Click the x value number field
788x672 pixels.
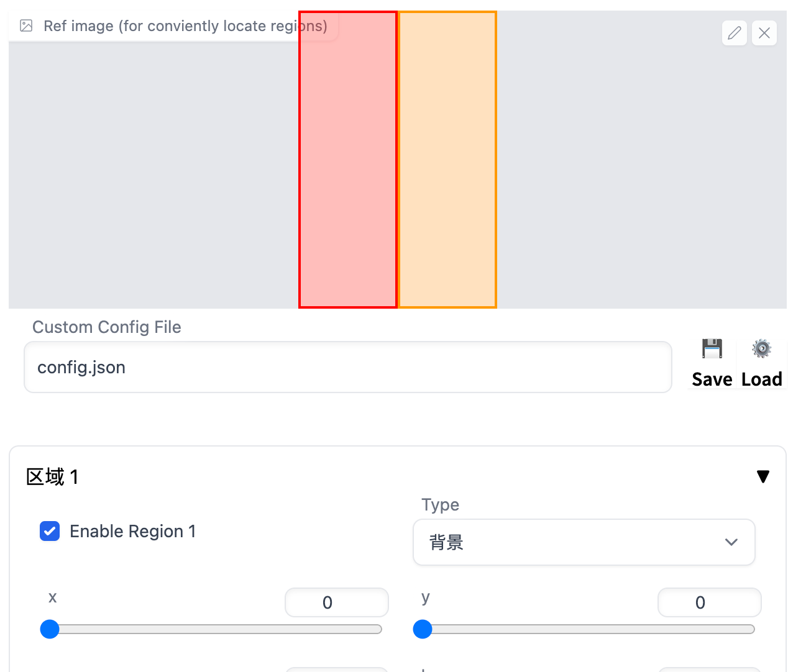336,602
